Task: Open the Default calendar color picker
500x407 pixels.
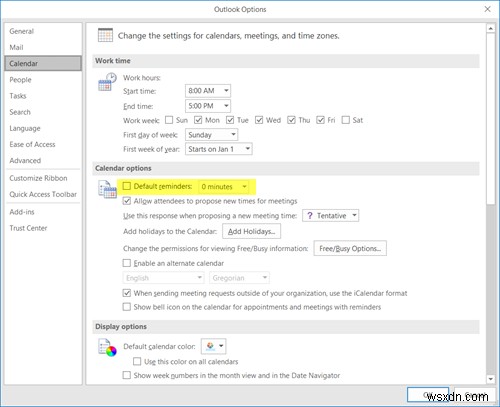Action: pyautogui.click(x=214, y=346)
